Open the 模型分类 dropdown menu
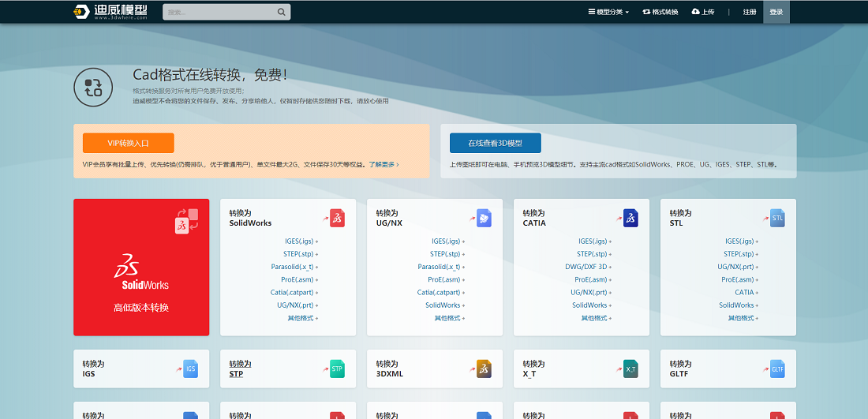The image size is (868, 419). [x=608, y=12]
